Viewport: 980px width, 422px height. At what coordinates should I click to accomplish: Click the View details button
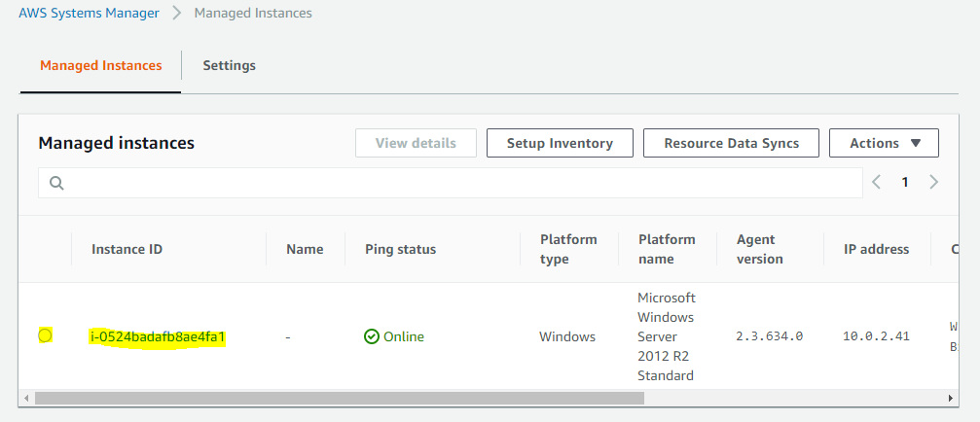click(x=416, y=143)
